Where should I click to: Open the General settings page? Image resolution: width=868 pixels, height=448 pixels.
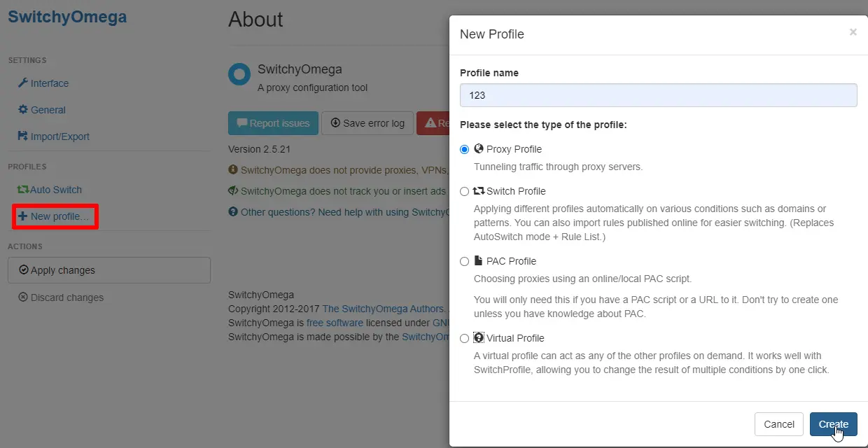(48, 110)
